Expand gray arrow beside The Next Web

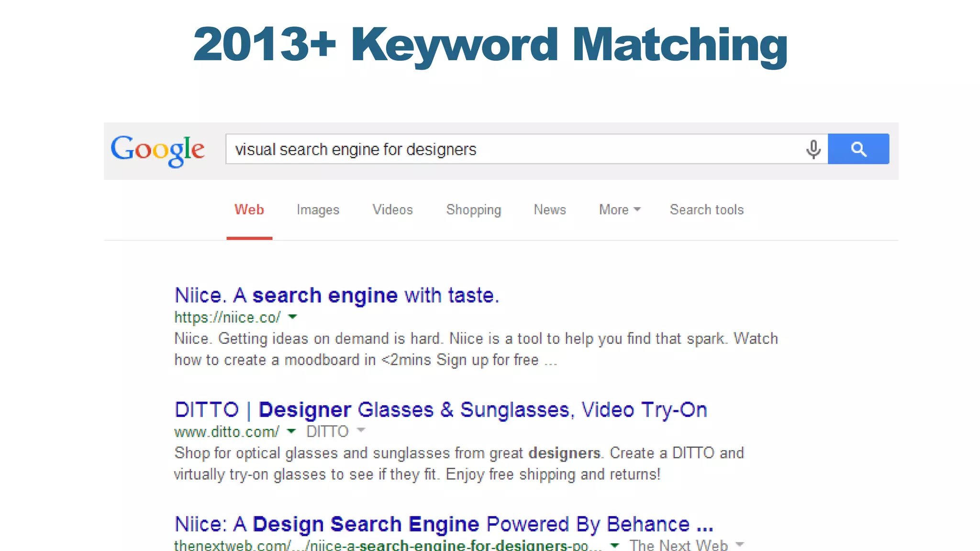(x=740, y=544)
